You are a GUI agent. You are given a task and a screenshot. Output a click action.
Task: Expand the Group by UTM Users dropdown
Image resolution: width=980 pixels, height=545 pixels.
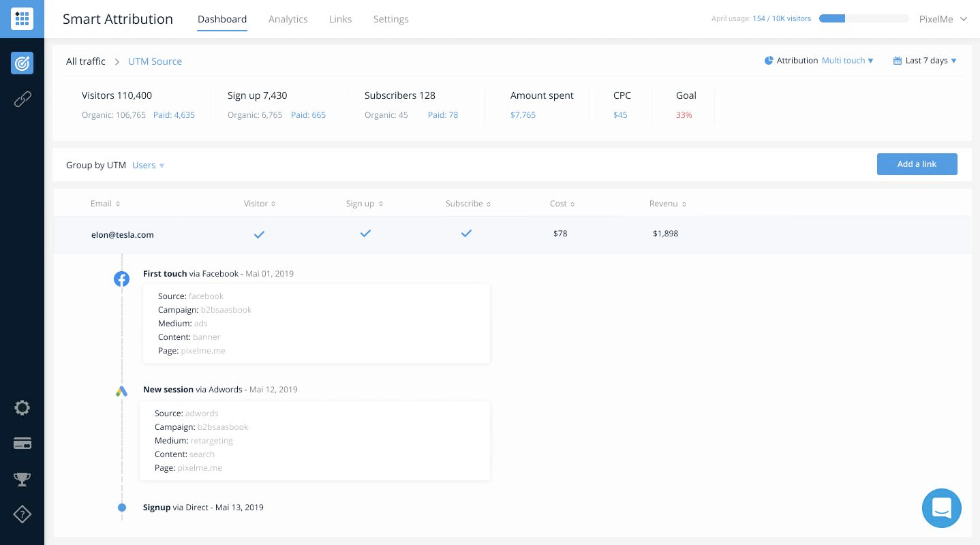(148, 166)
